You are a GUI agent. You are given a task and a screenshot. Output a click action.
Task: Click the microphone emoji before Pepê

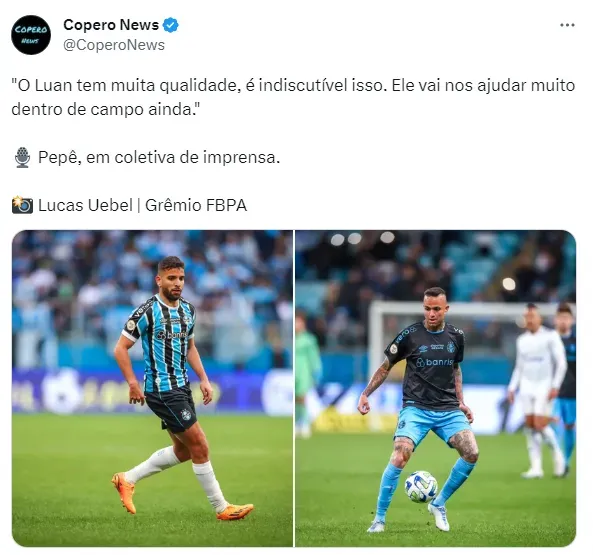[23, 157]
